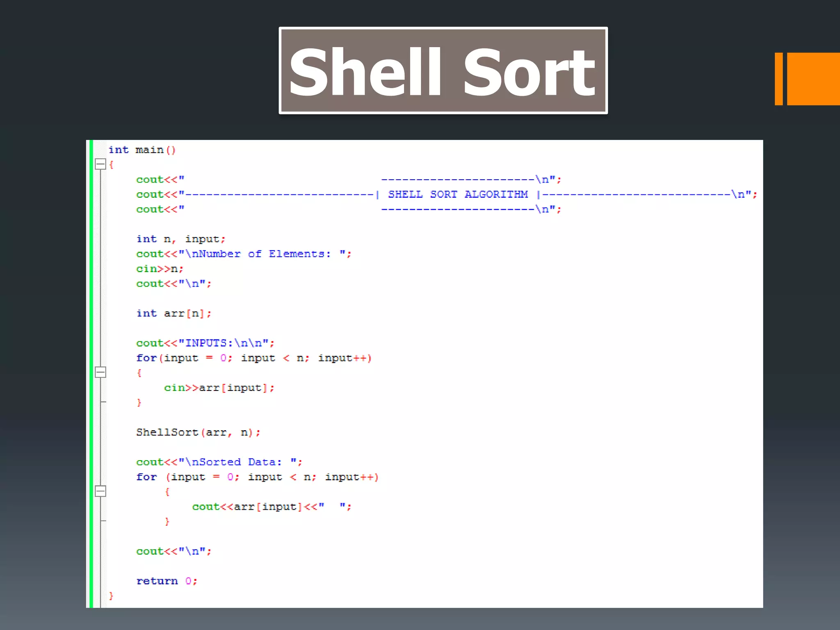Click the 'SHELL SORT ALGORITHM' string text
Screen dimensions: 840x630
point(458,194)
